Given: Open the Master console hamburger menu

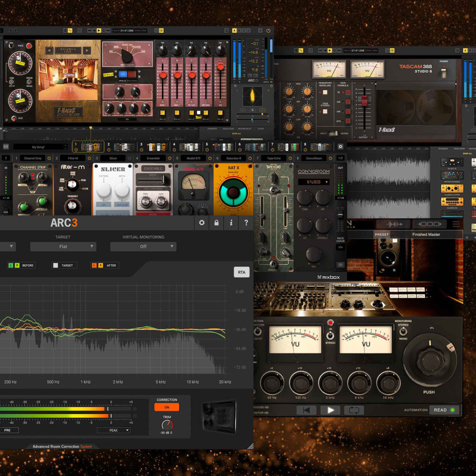Looking at the screenshot, I should click(456, 224).
